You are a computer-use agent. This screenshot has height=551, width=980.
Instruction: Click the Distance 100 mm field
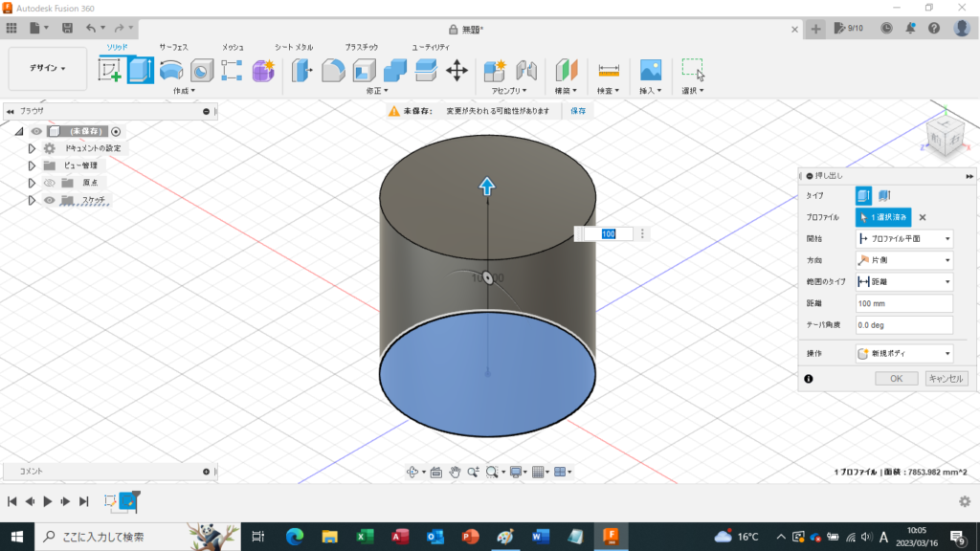[x=904, y=303]
